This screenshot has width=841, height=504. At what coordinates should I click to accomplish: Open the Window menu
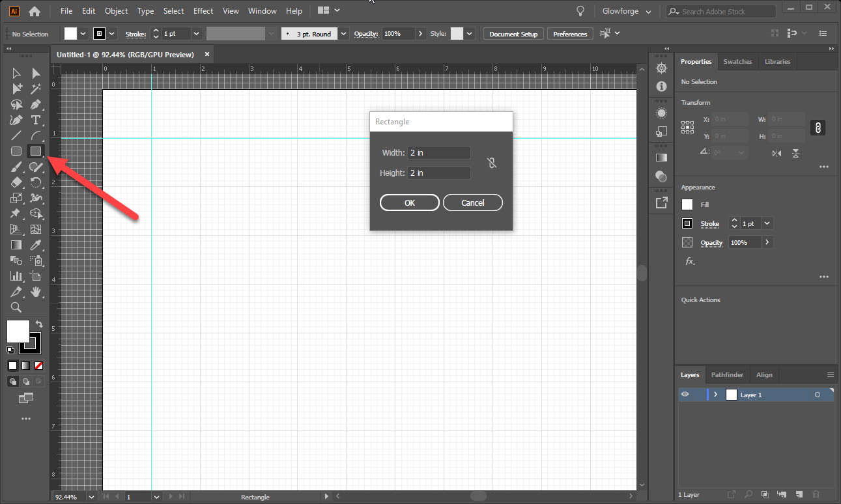pyautogui.click(x=263, y=11)
